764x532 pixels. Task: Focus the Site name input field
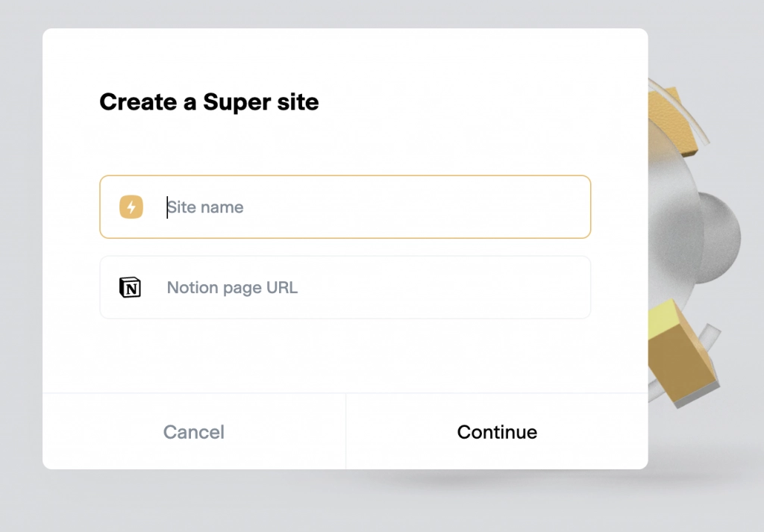pos(345,207)
